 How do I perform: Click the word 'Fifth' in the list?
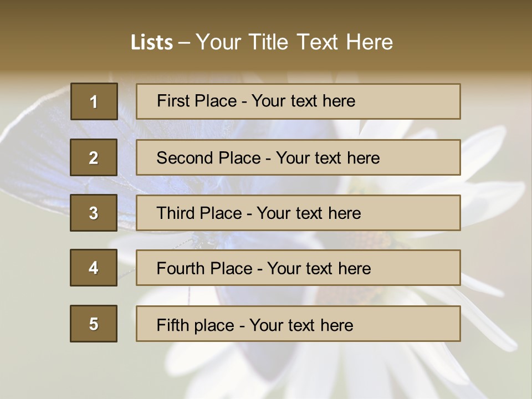[x=173, y=325]
